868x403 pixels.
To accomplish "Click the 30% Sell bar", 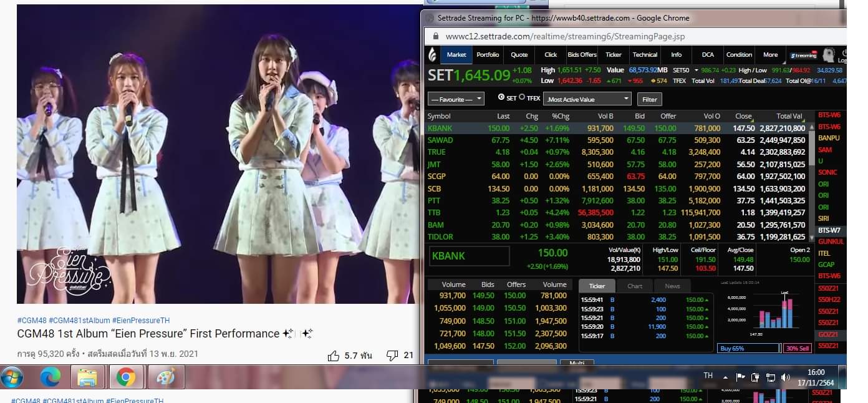I will click(798, 348).
